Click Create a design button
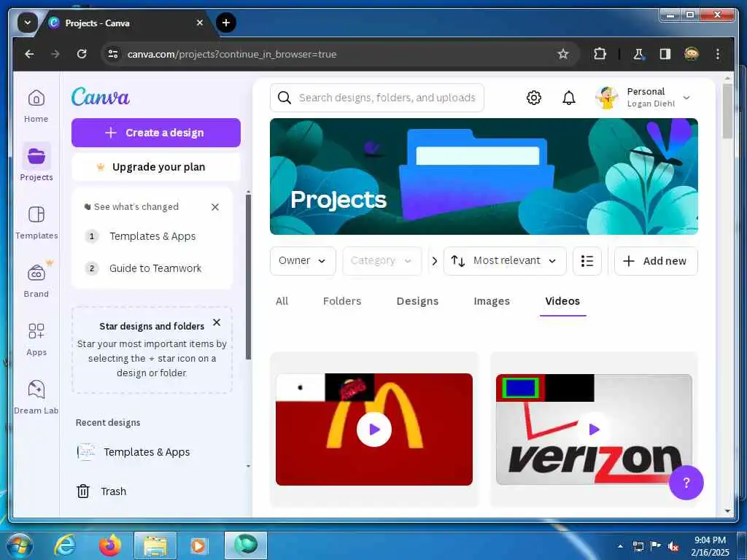747x560 pixels. tap(156, 133)
